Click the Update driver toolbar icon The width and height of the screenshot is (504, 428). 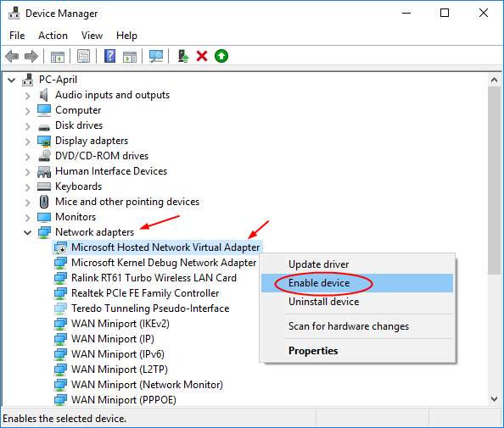coord(183,57)
